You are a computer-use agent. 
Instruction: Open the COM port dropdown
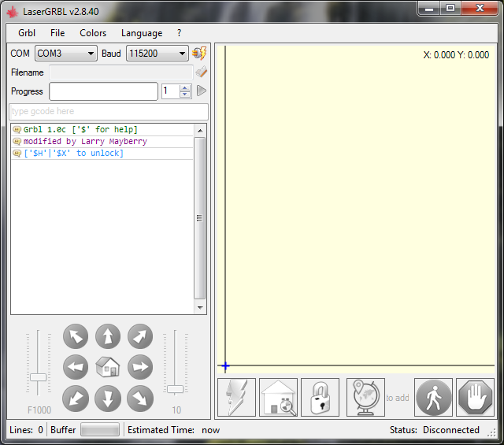[66, 54]
